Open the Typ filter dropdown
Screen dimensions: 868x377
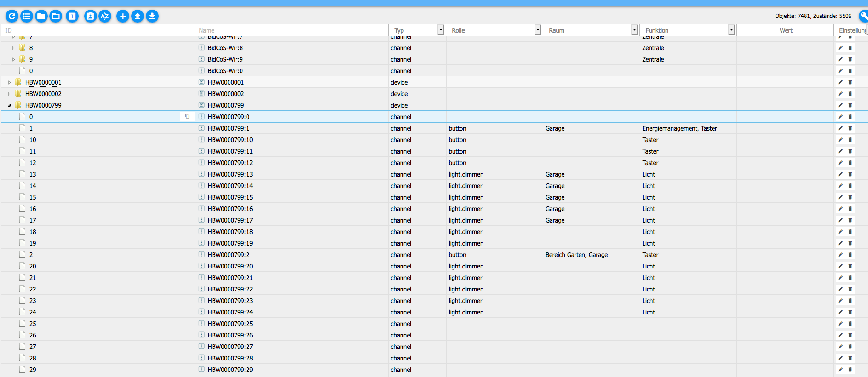coord(441,30)
